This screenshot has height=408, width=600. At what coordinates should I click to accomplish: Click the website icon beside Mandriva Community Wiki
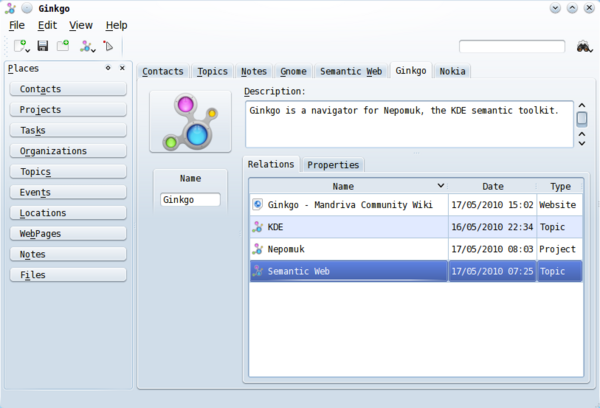(x=258, y=204)
